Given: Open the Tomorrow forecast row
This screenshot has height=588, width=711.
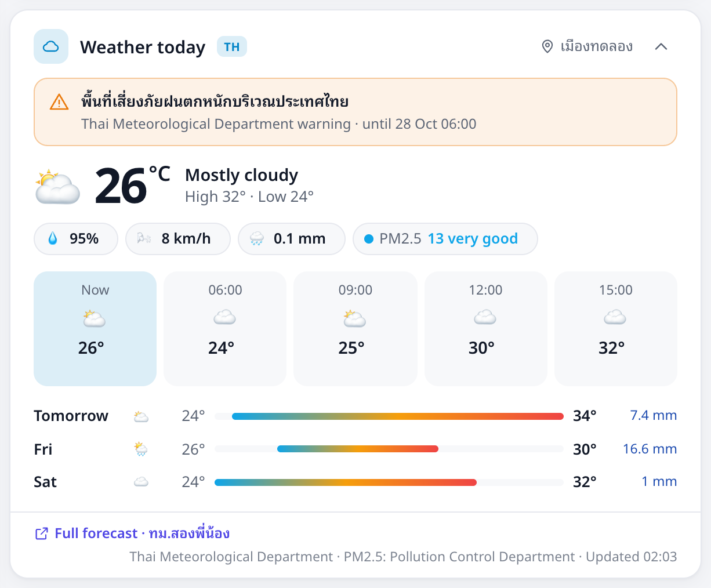Looking at the screenshot, I should tap(355, 416).
